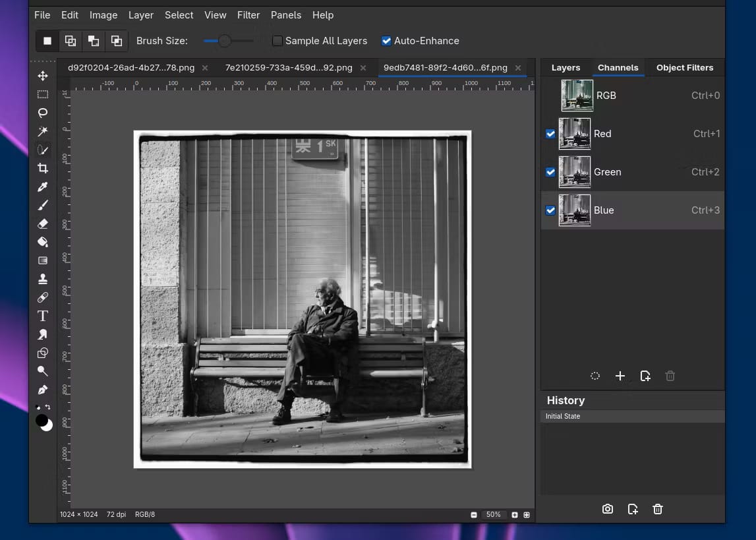Select the Type tool
The height and width of the screenshot is (540, 756).
tap(43, 316)
